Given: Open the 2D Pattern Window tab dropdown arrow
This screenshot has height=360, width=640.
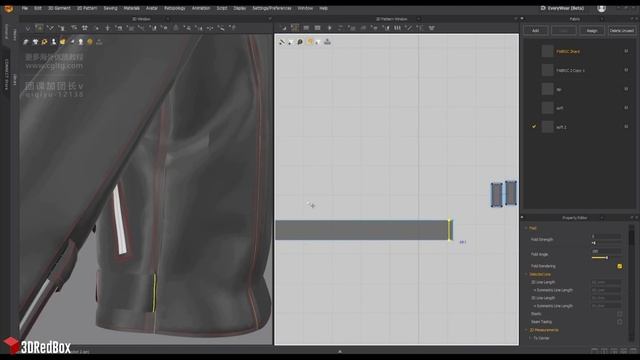Looking at the screenshot, I should [418, 19].
